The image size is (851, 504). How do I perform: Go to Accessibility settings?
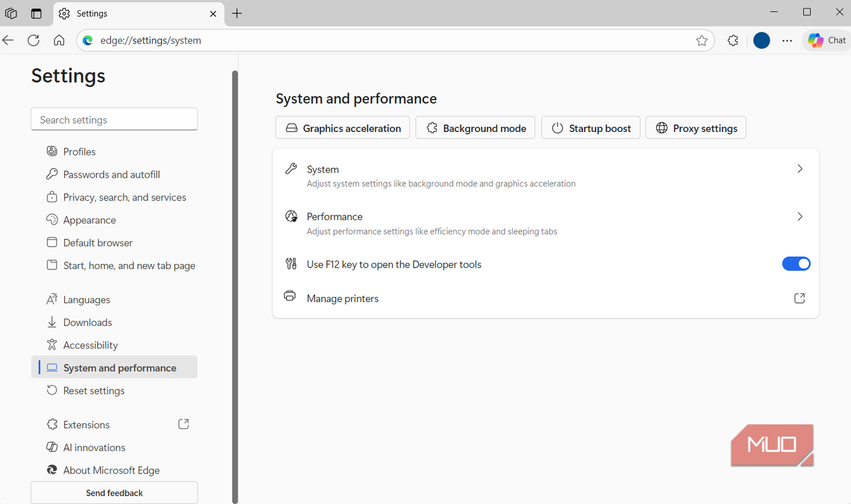click(x=114, y=345)
